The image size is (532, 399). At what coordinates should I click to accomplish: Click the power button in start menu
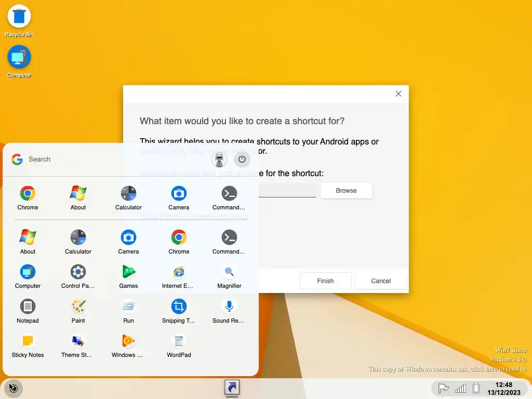(x=242, y=159)
